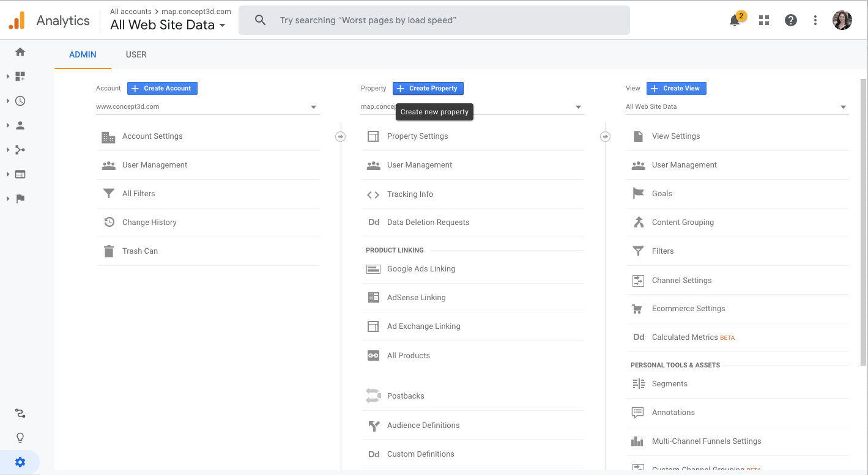
Task: Open the All Web Site Data view dropdown
Action: pyautogui.click(x=737, y=107)
